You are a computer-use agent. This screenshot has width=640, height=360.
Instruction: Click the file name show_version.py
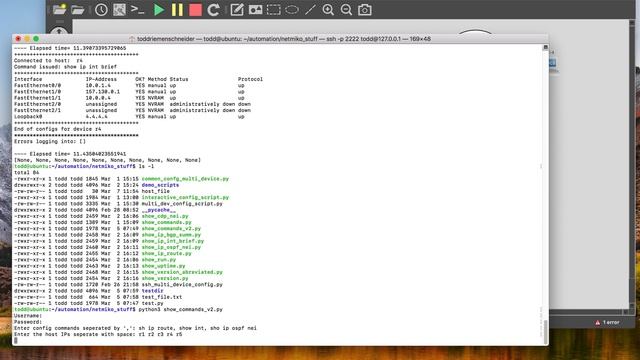[x=165, y=278]
